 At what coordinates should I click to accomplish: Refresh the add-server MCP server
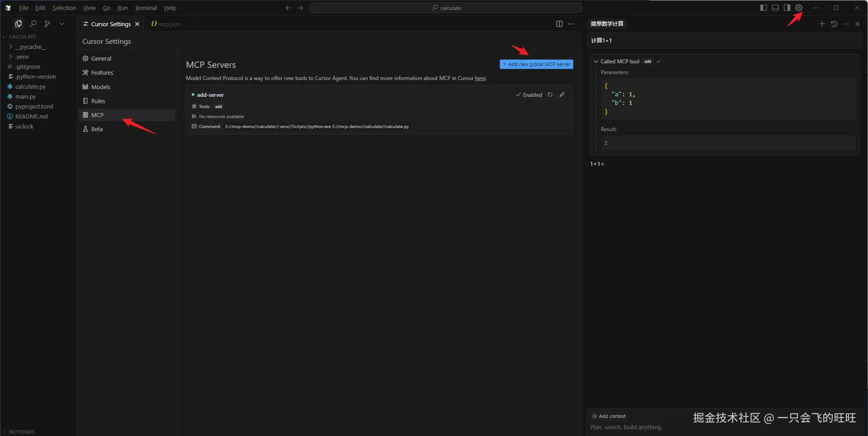[550, 95]
